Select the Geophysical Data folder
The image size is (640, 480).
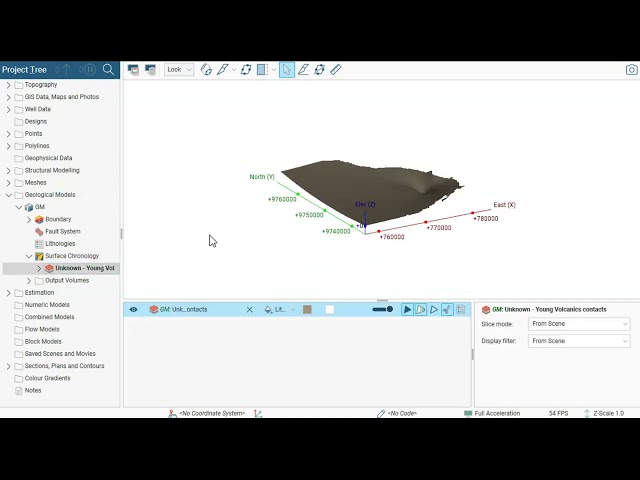48,158
